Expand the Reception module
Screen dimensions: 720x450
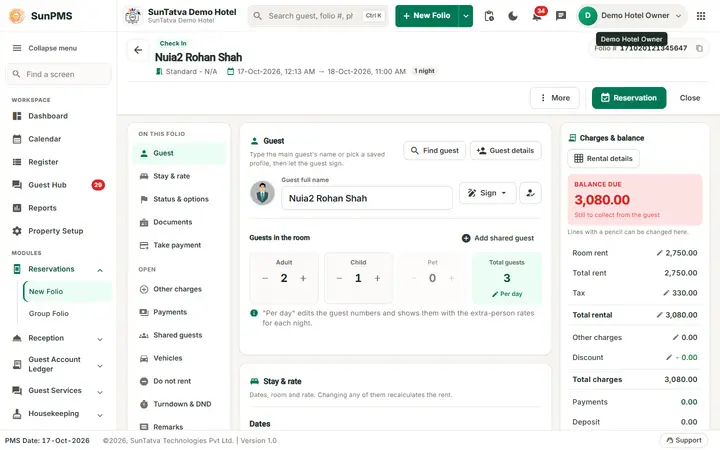[x=100, y=339]
